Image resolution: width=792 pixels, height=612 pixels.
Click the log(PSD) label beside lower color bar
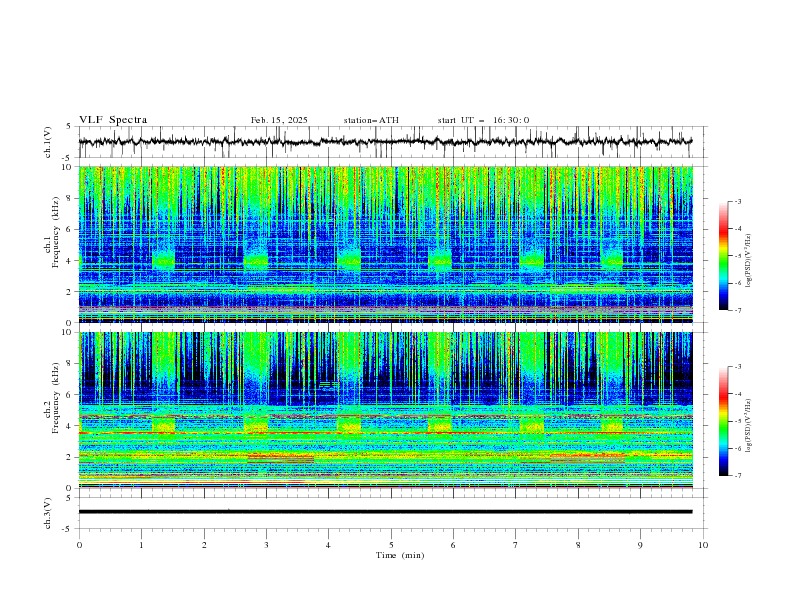click(748, 426)
